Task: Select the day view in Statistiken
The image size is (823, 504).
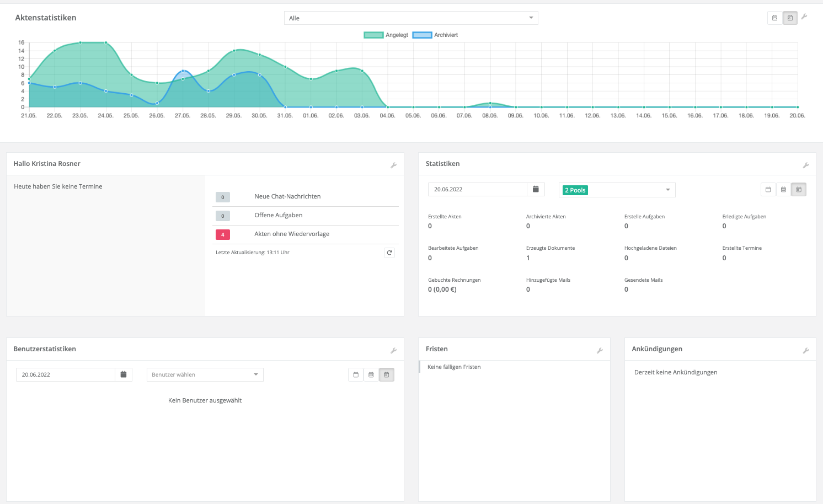Action: click(768, 190)
